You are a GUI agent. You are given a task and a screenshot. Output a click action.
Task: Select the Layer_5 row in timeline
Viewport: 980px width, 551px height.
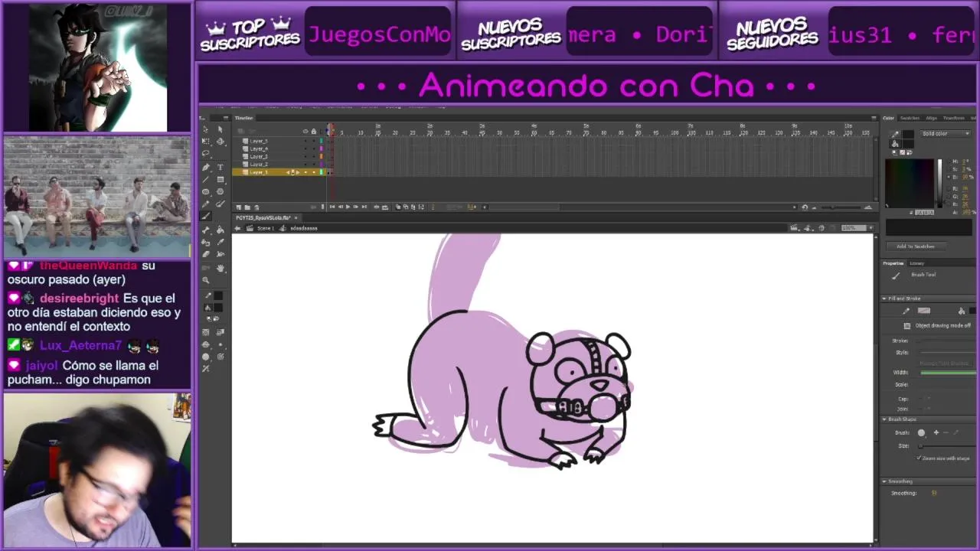pos(280,141)
